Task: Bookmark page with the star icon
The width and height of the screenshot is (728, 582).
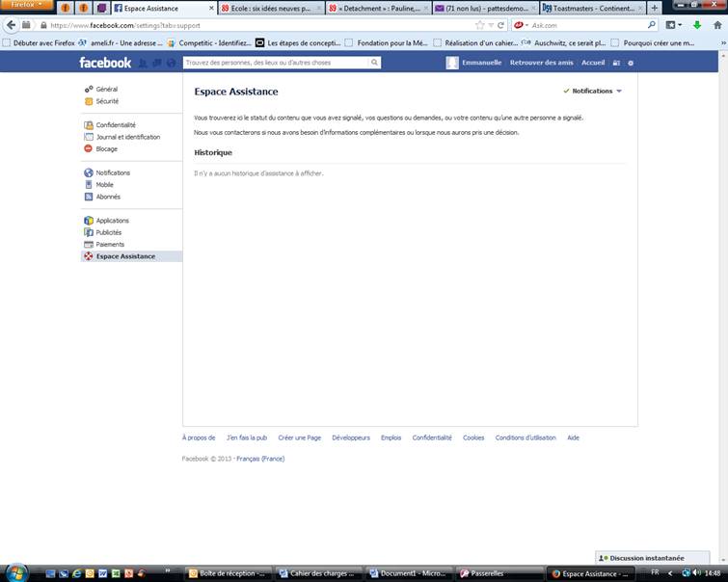Action: [x=479, y=25]
